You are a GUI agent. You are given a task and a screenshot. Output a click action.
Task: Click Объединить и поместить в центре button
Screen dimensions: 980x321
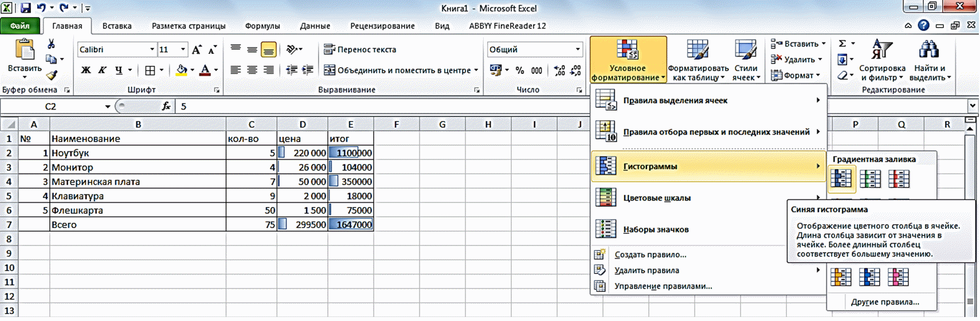[398, 70]
